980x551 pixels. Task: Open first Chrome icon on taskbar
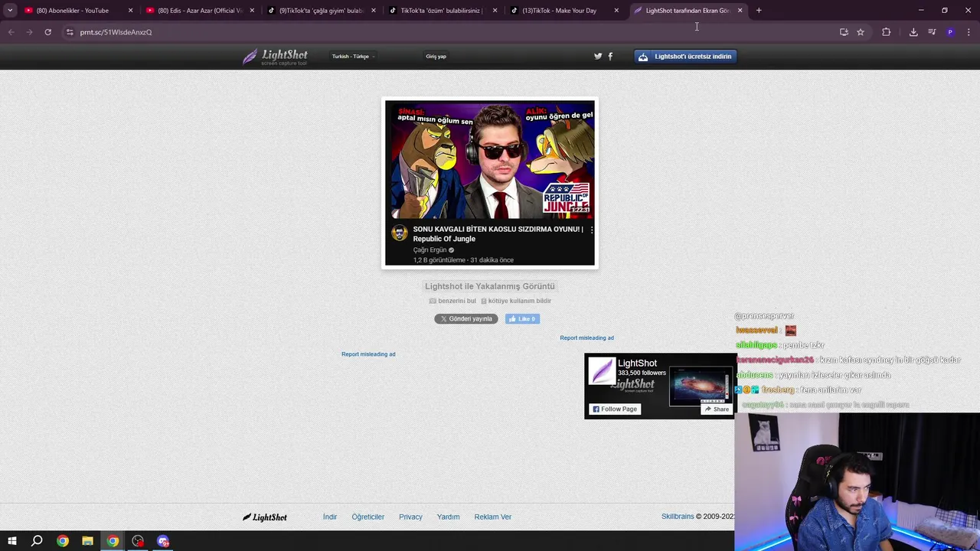click(63, 541)
